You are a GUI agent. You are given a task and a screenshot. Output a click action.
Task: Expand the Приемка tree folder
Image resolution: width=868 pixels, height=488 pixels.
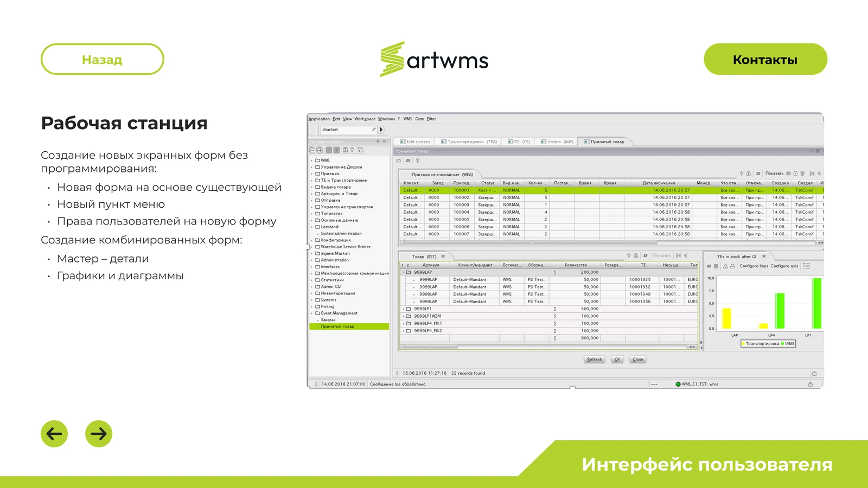[311, 174]
